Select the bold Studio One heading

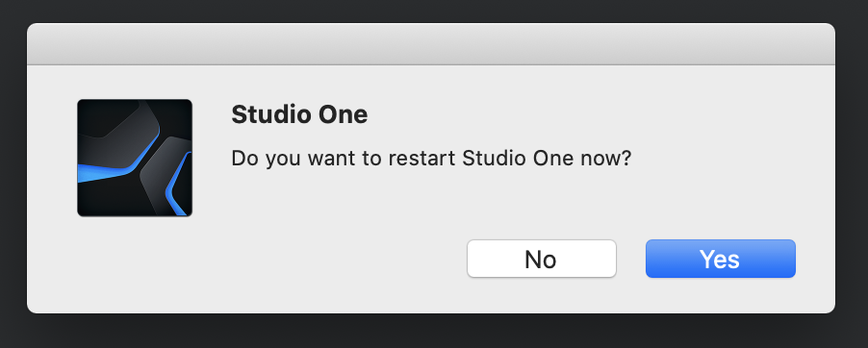pos(299,115)
